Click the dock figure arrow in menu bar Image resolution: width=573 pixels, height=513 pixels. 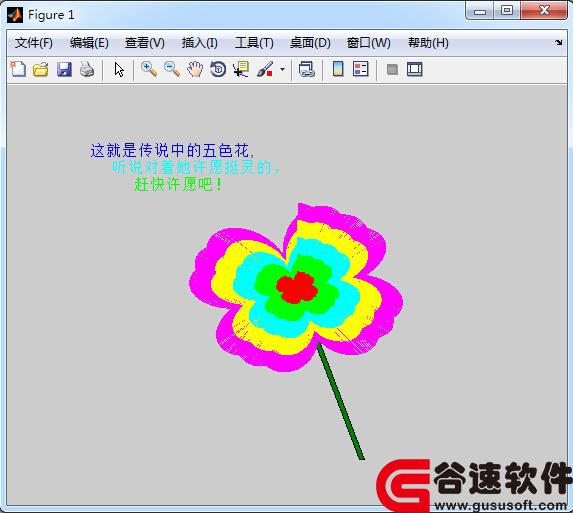558,43
